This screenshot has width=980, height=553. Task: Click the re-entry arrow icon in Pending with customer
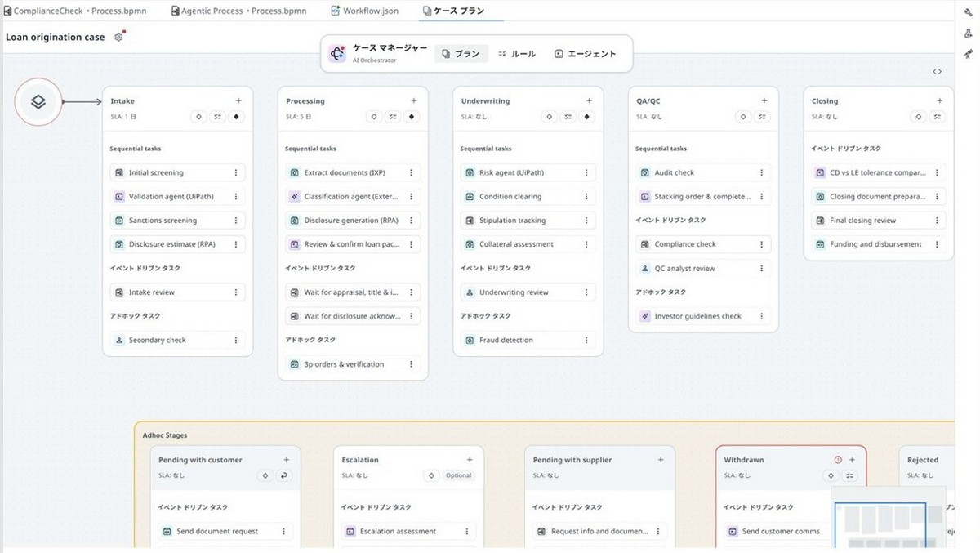tap(283, 475)
